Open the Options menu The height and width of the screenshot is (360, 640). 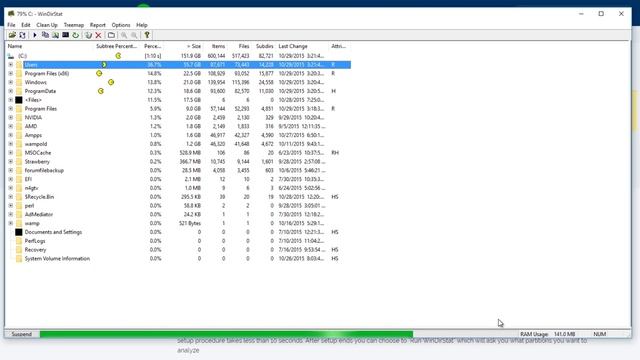(121, 25)
